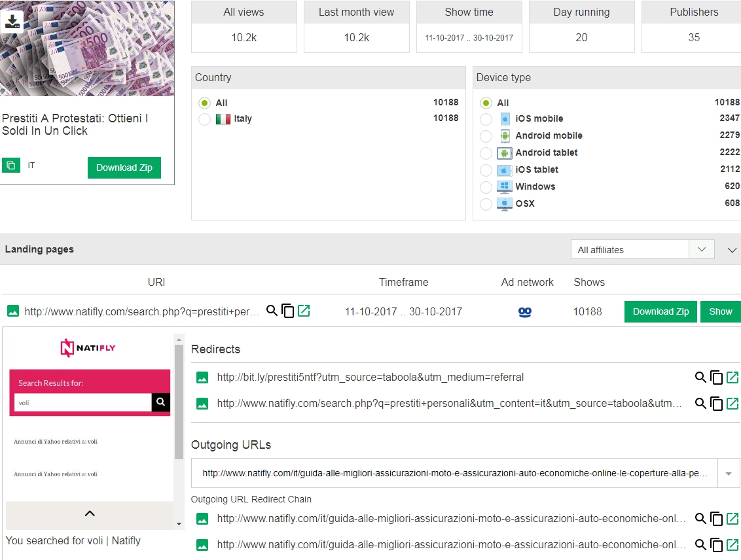Click the ad title Prestiti A Protestati
Viewport: 741px width, 560px height.
(x=75, y=125)
